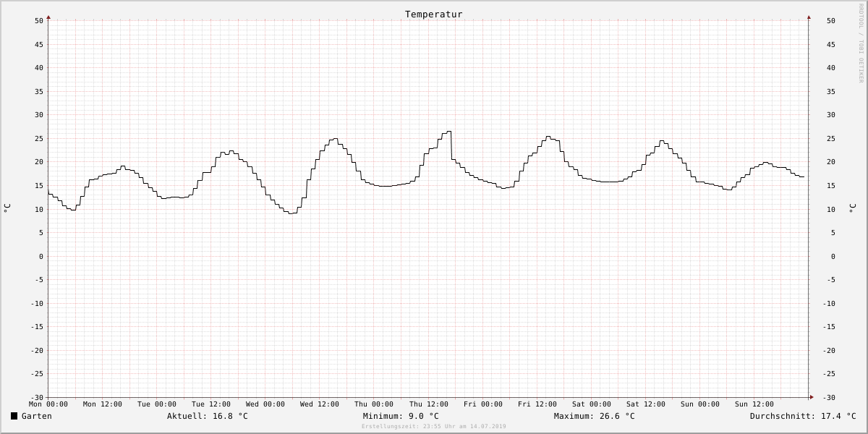Click the 'Mon 00:00' time axis label
Viewport: 868px width, 434px height.
48,404
